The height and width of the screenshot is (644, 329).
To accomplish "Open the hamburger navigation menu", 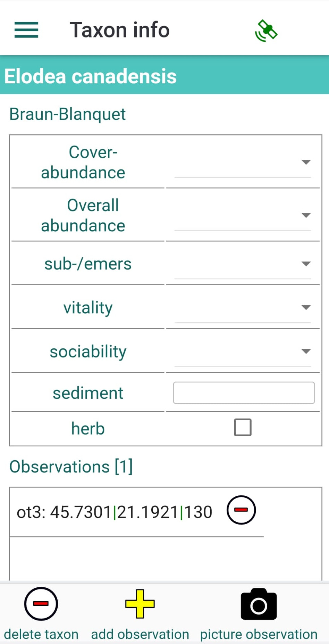I will coord(26,30).
